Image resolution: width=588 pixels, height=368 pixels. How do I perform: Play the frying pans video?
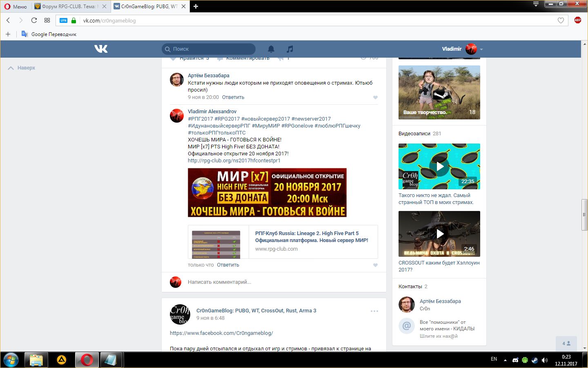(439, 166)
